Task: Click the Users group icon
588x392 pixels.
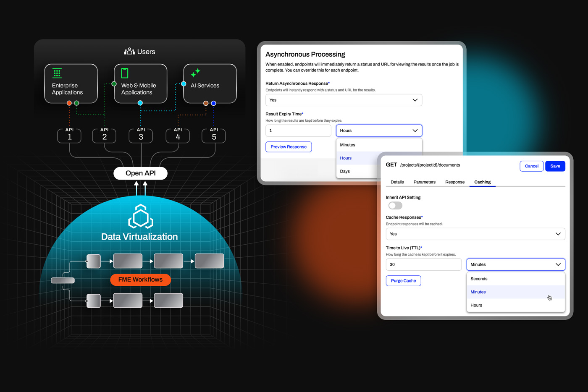Action: coord(129,51)
